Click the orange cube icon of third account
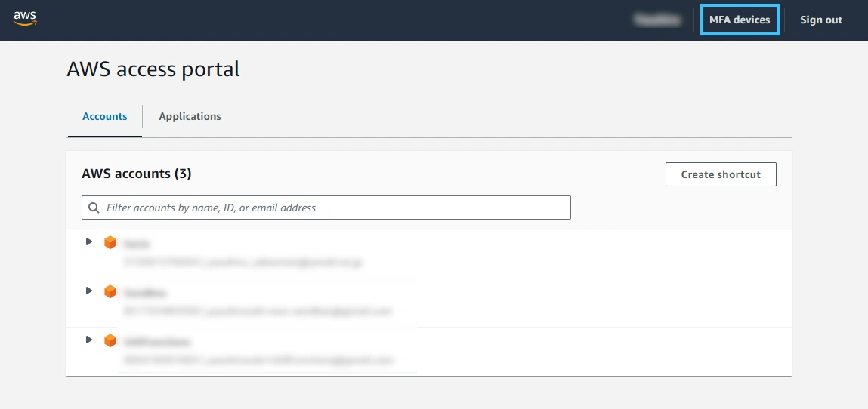This screenshot has height=409, width=868. pyautogui.click(x=110, y=340)
